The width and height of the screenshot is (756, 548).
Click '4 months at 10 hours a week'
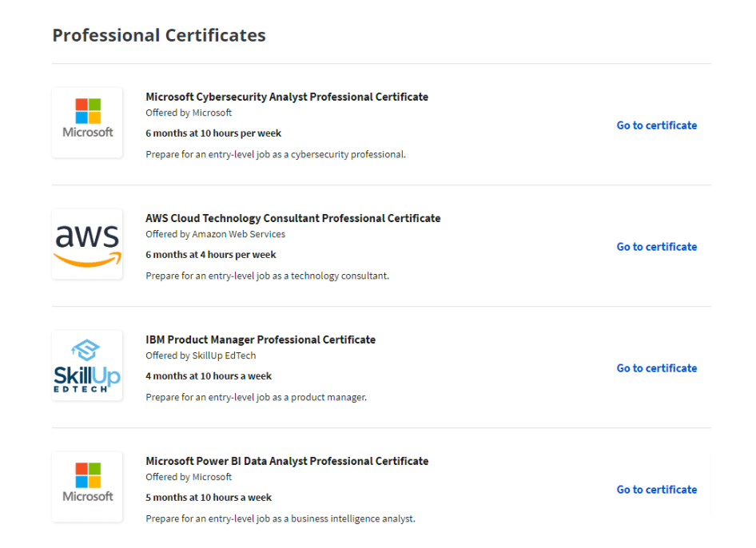pyautogui.click(x=209, y=376)
